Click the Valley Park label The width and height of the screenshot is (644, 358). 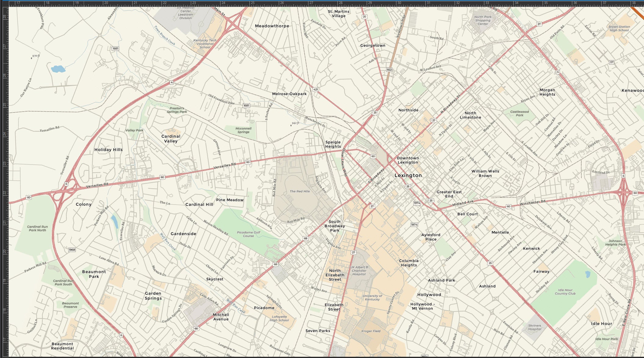point(134,130)
